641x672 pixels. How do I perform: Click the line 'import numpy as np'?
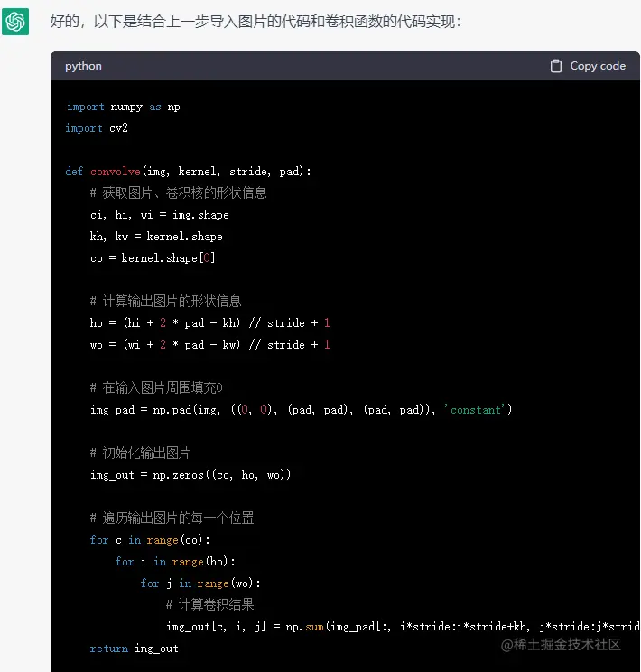pyautogui.click(x=123, y=107)
